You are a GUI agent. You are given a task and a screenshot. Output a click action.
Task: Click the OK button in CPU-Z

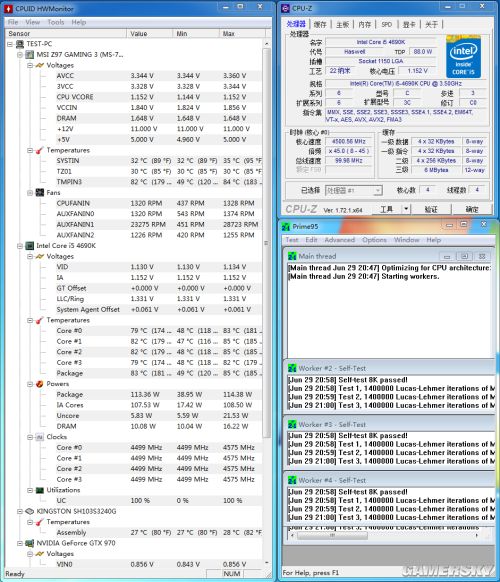pyautogui.click(x=472, y=209)
